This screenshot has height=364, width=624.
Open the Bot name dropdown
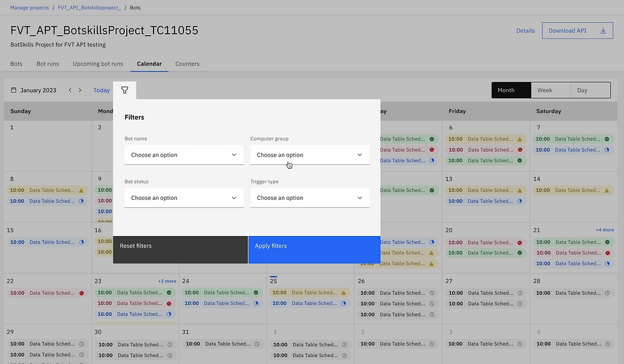point(184,155)
